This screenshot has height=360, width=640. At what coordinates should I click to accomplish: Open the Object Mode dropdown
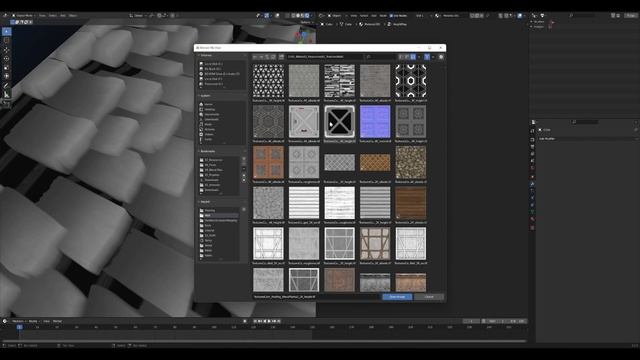point(24,16)
